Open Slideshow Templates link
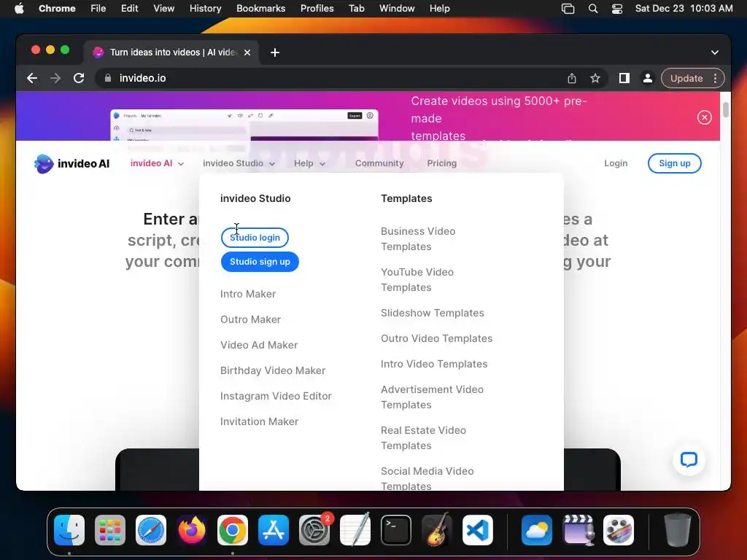 pyautogui.click(x=432, y=313)
